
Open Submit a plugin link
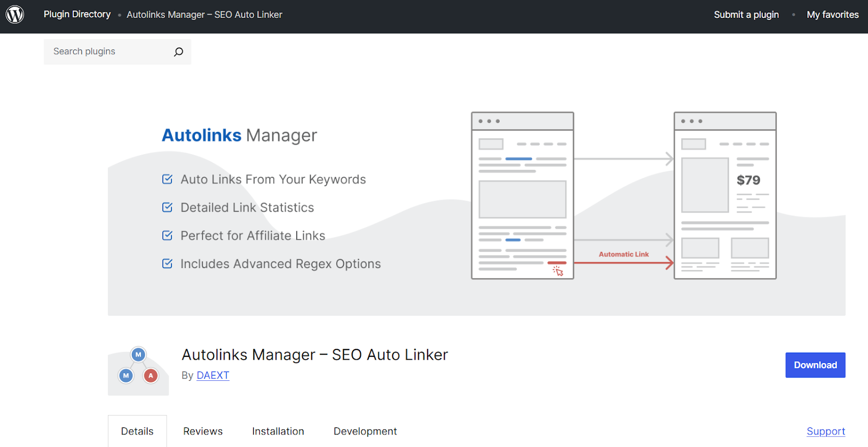point(746,15)
